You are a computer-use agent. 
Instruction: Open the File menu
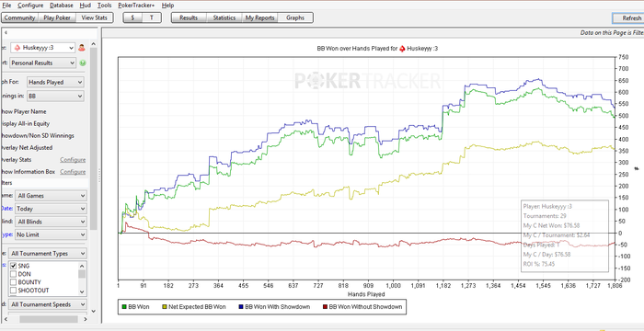[x=6, y=6]
